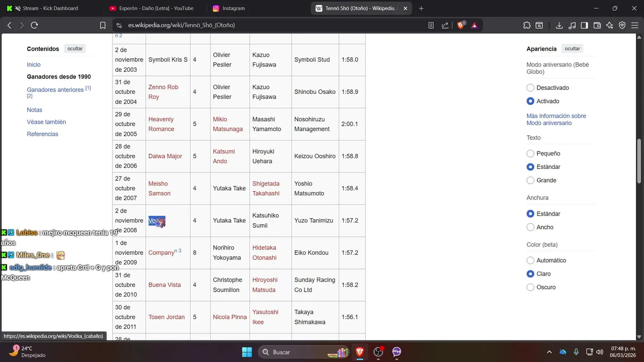The width and height of the screenshot is (644, 362).
Task: Hide the Contenidos sidebar with ocultar
Action: click(x=75, y=49)
